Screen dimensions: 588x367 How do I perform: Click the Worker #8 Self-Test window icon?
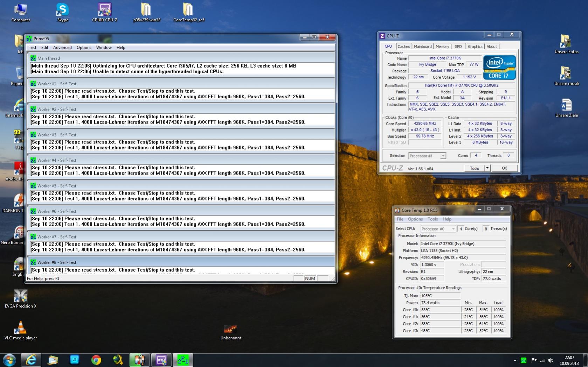[33, 262]
